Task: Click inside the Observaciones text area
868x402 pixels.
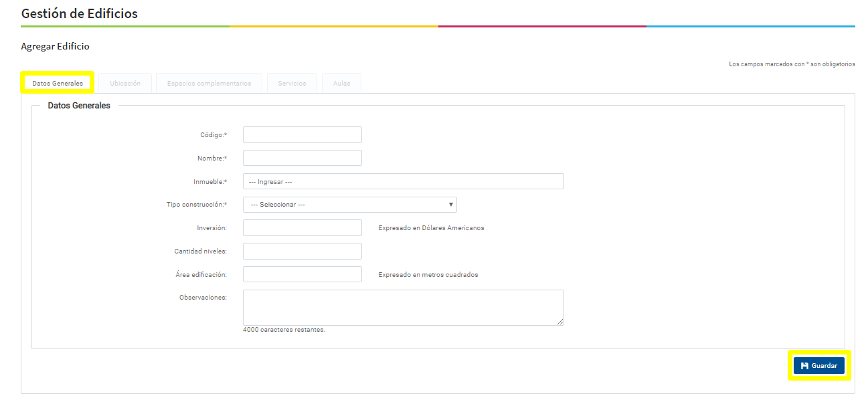Action: (403, 307)
